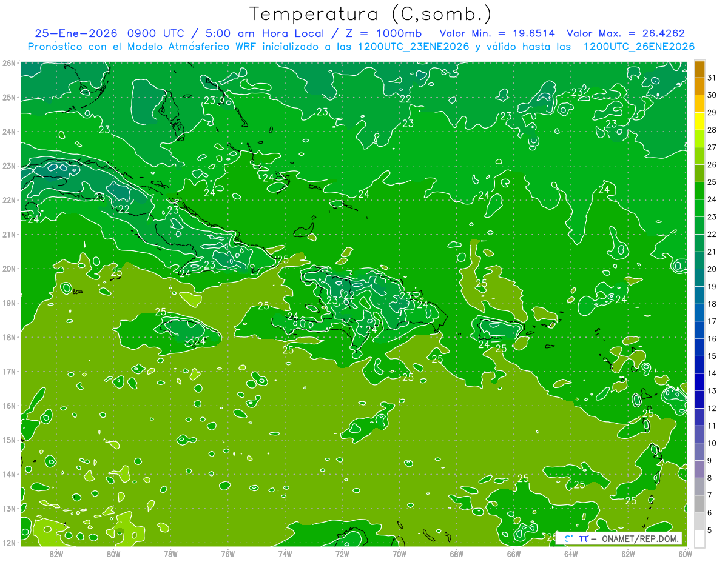Image resolution: width=728 pixels, height=562 pixels.
Task: Click latitude axis label "16N"
Action: 8,406
